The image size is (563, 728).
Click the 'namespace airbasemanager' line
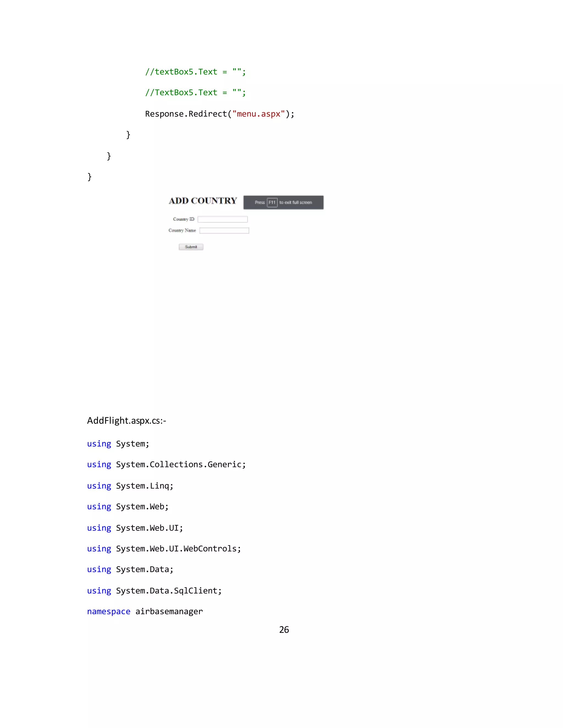click(145, 611)
